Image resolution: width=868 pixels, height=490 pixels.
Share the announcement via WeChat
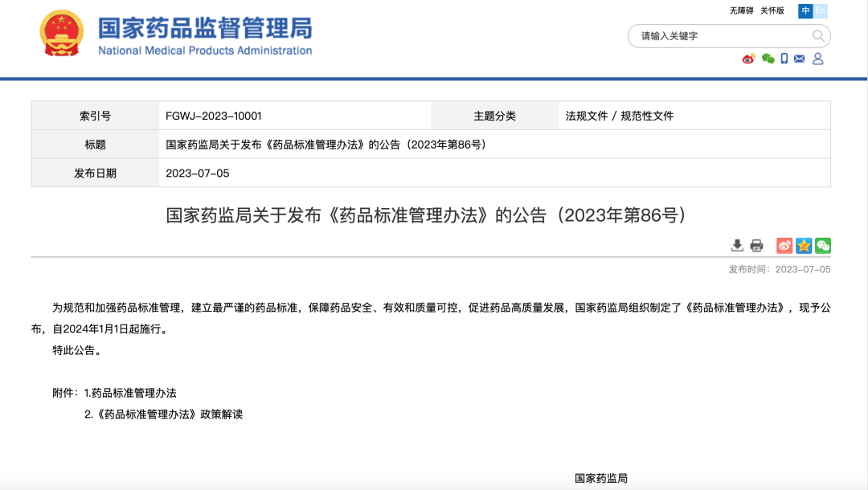(x=822, y=246)
